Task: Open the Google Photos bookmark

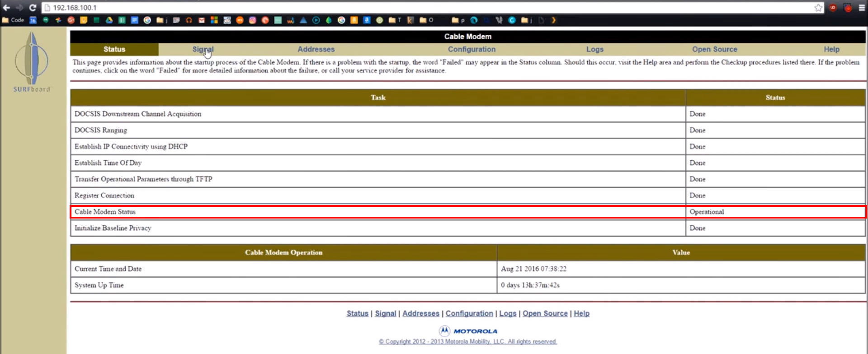Action: point(58,20)
